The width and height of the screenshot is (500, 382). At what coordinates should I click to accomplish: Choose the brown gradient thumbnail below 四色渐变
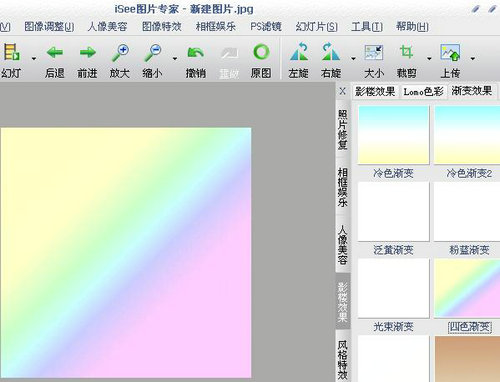point(467,359)
